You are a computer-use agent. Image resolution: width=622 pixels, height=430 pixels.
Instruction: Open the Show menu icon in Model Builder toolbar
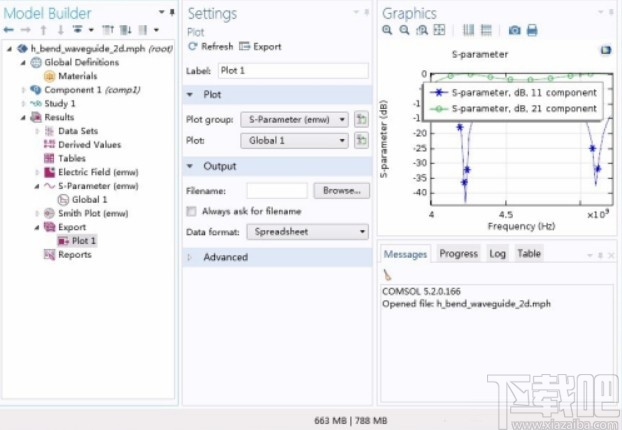78,30
